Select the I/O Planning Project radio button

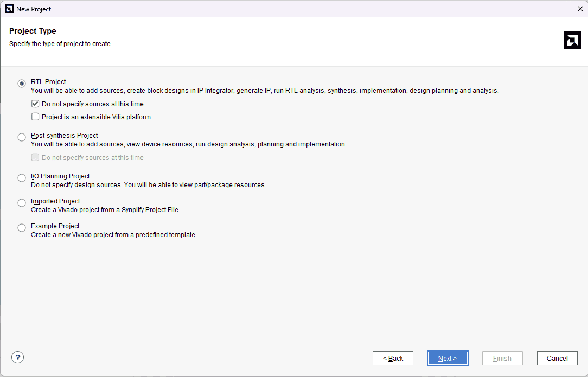pyautogui.click(x=22, y=178)
